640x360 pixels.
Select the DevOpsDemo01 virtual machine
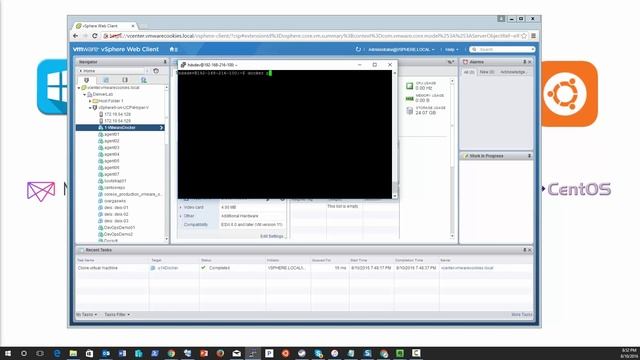[117, 228]
